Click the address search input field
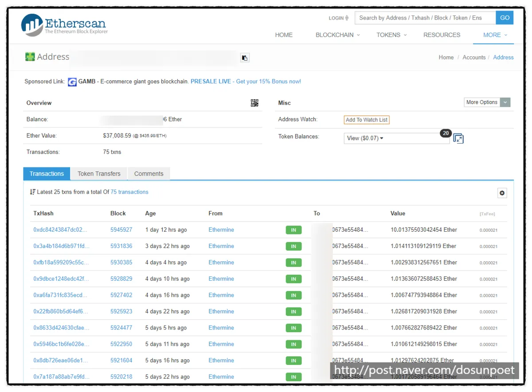Screen dimensions: 532x392 tap(425, 18)
